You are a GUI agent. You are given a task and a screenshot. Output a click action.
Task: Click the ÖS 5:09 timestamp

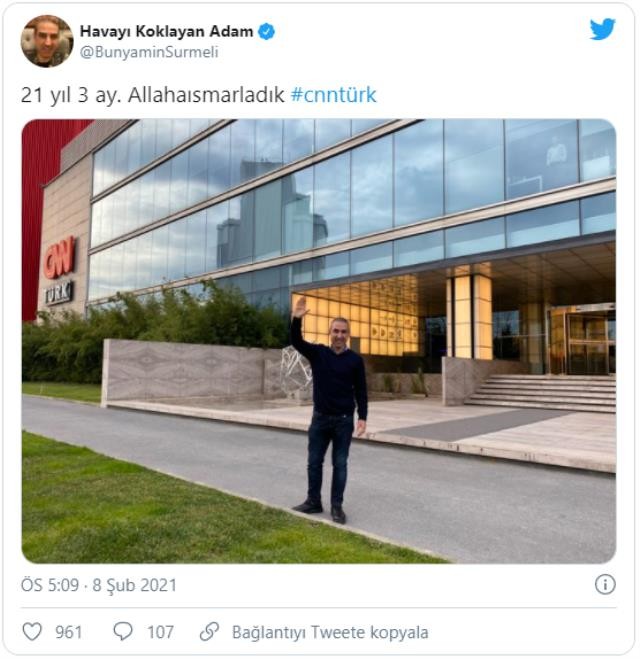(x=50, y=585)
